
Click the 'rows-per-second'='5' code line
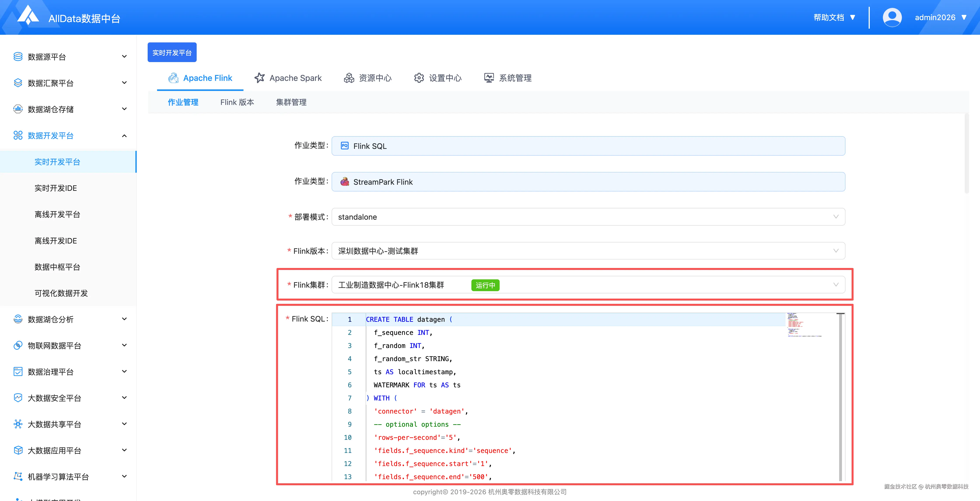click(417, 438)
